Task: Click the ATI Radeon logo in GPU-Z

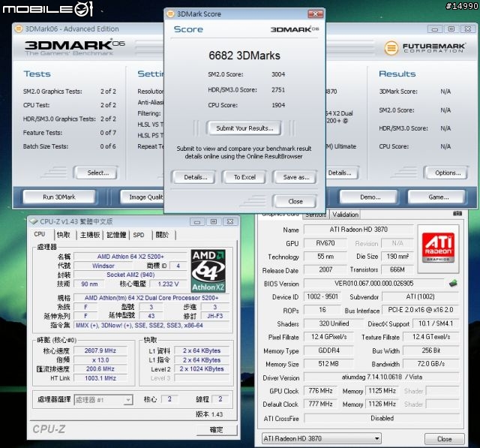Action: (438, 248)
